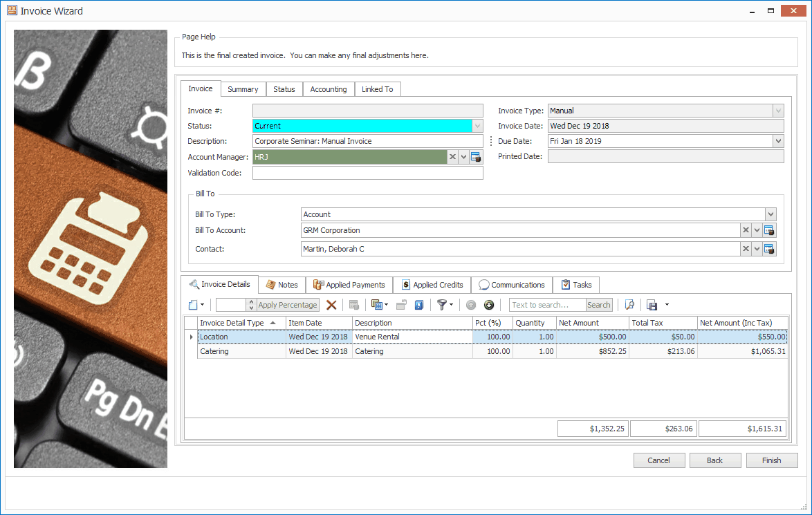812x515 pixels.
Task: Sort by Net Amount column header
Action: (593, 322)
